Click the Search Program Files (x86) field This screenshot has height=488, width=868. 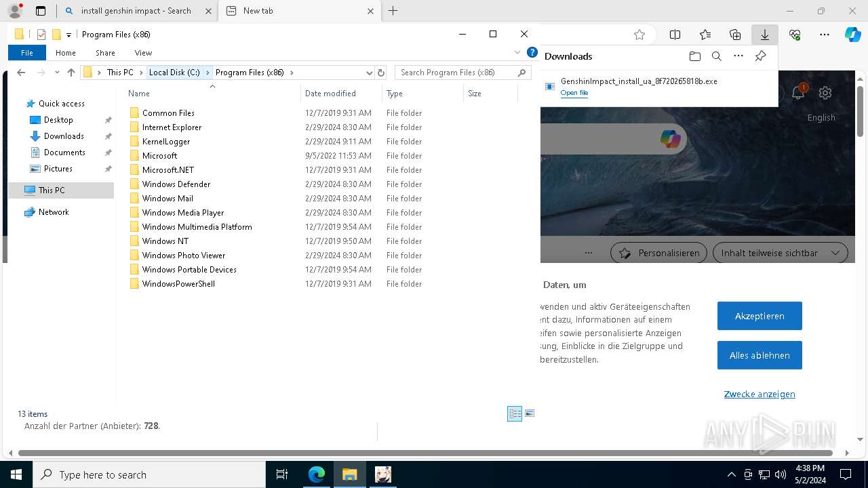pos(463,73)
